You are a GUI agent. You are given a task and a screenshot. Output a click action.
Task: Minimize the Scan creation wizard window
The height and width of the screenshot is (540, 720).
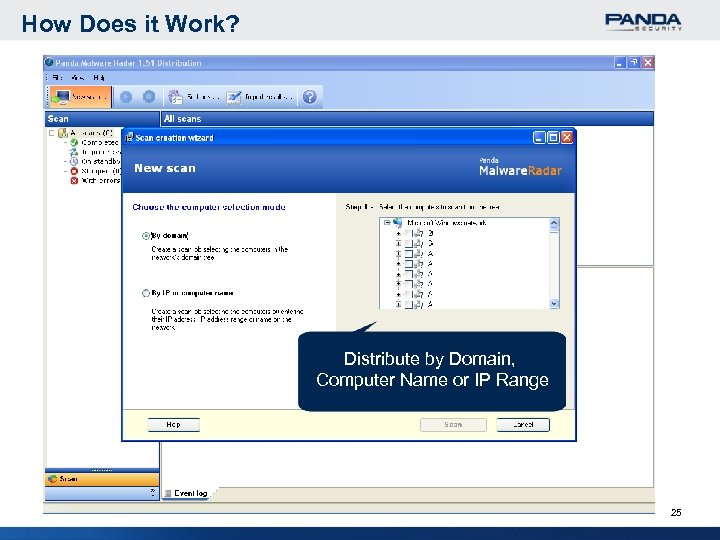click(539, 137)
